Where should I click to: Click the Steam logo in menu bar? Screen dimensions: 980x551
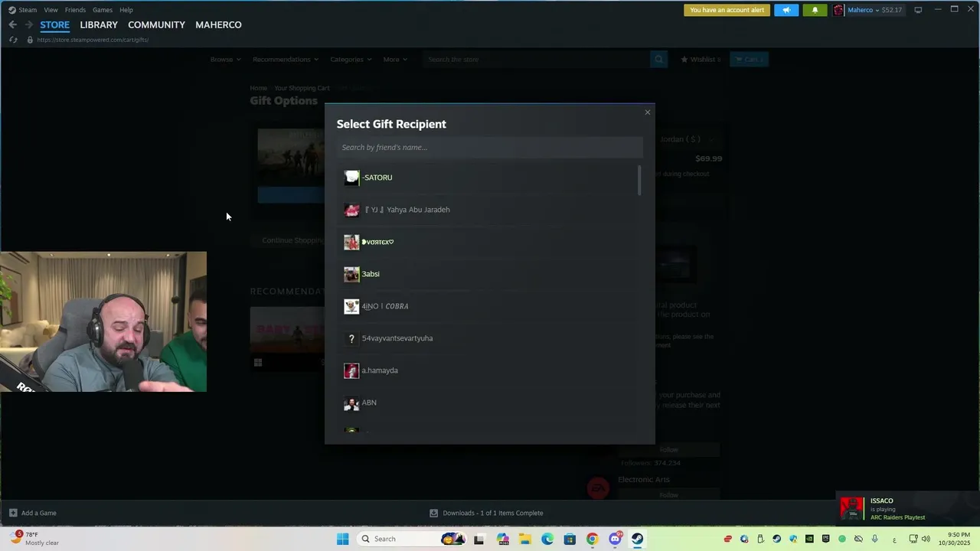[12, 10]
